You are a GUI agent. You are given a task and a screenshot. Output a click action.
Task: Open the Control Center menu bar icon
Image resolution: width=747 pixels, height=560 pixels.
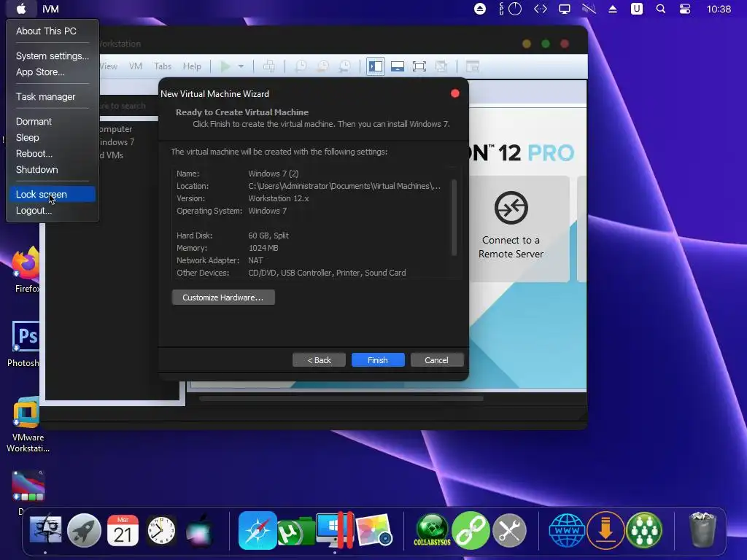pos(685,9)
